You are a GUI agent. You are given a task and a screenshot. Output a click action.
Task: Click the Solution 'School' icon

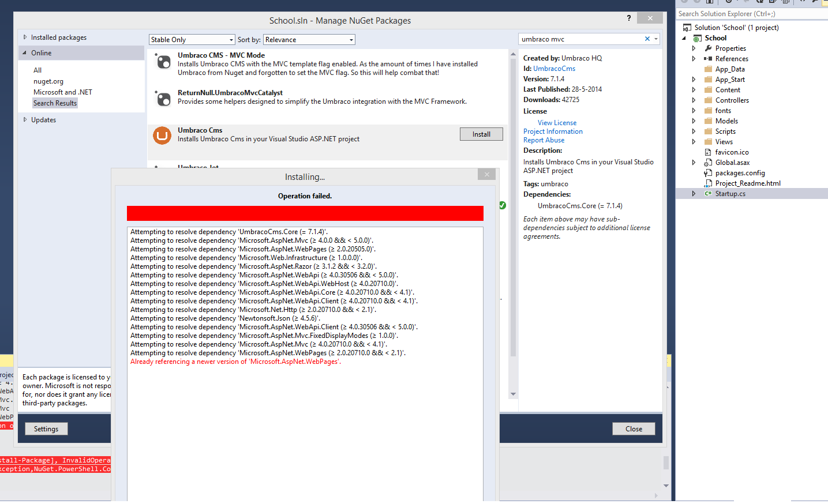pos(687,28)
